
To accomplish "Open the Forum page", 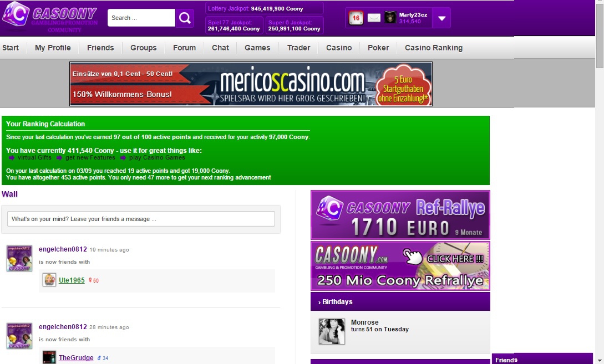I will [184, 48].
